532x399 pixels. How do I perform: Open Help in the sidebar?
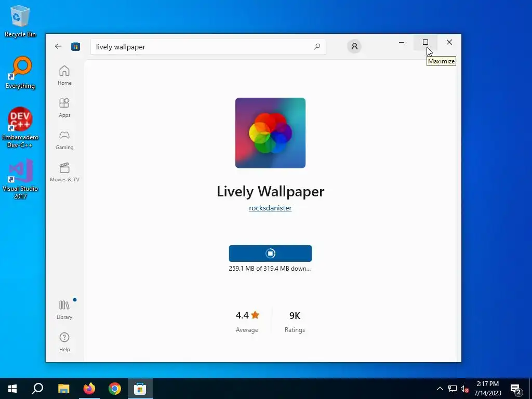coord(64,342)
